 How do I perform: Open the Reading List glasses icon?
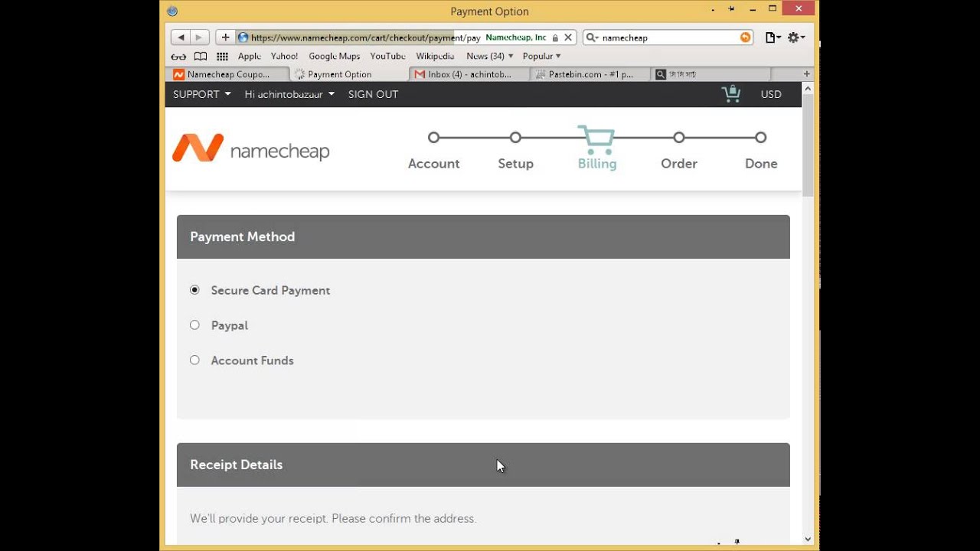click(x=178, y=57)
